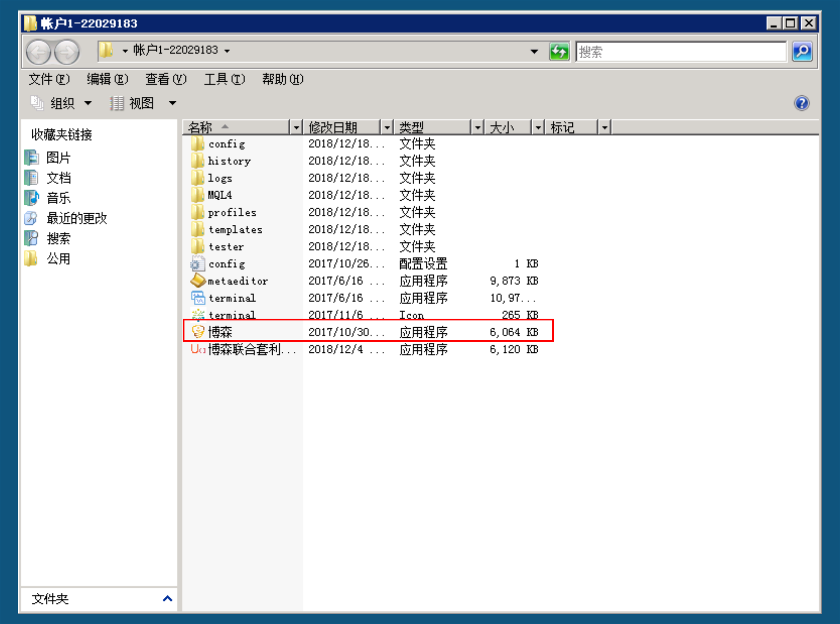Open the 标记 column filter dropdown
840x624 pixels.
click(605, 128)
